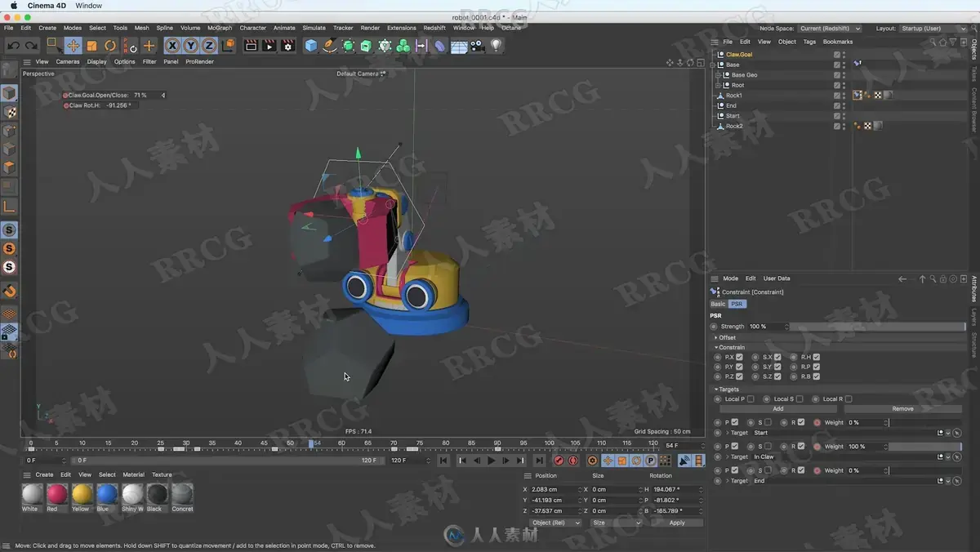Enable the Local R checkbox
Image resolution: width=980 pixels, height=552 pixels.
[x=849, y=399]
